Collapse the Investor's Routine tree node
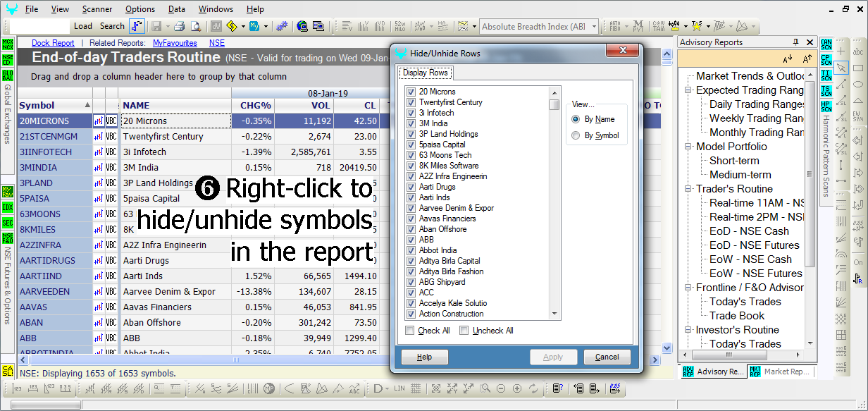The image size is (868, 411). point(688,330)
